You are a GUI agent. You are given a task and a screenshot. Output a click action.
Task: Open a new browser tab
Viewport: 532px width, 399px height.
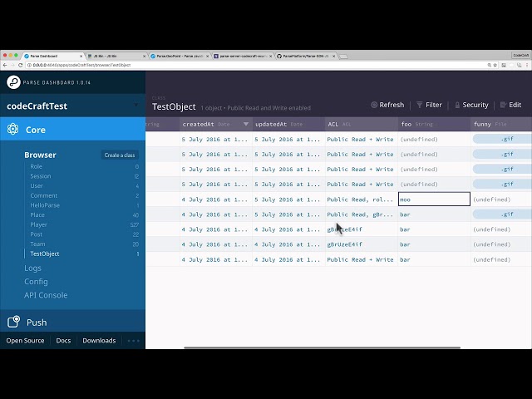pyautogui.click(x=343, y=57)
